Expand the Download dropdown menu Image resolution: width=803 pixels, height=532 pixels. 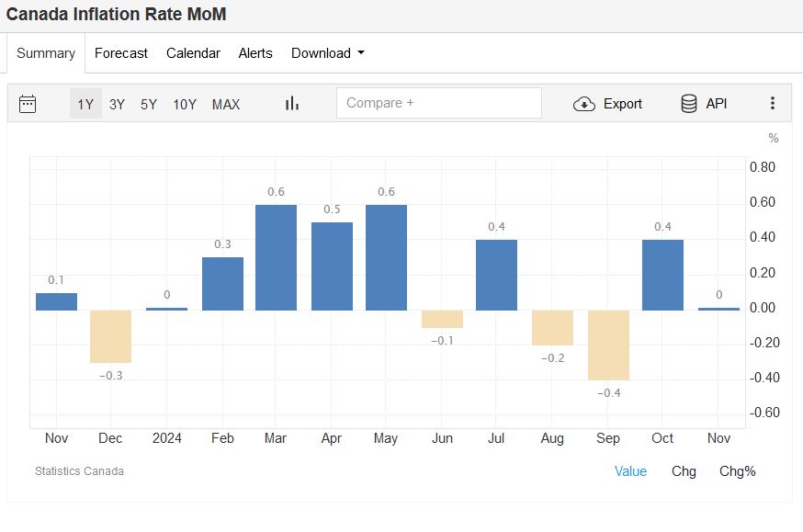click(x=327, y=53)
